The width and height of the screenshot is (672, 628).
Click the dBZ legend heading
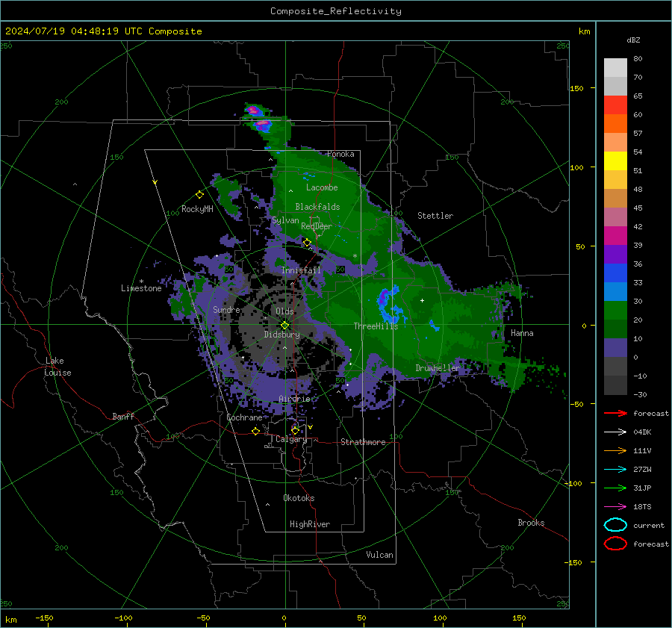coord(633,40)
